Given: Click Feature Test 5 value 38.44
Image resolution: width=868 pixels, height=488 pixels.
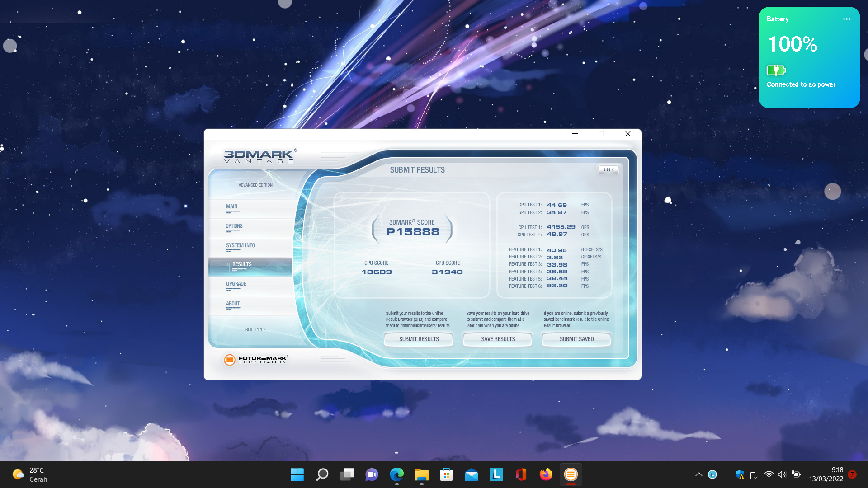Looking at the screenshot, I should [x=557, y=278].
